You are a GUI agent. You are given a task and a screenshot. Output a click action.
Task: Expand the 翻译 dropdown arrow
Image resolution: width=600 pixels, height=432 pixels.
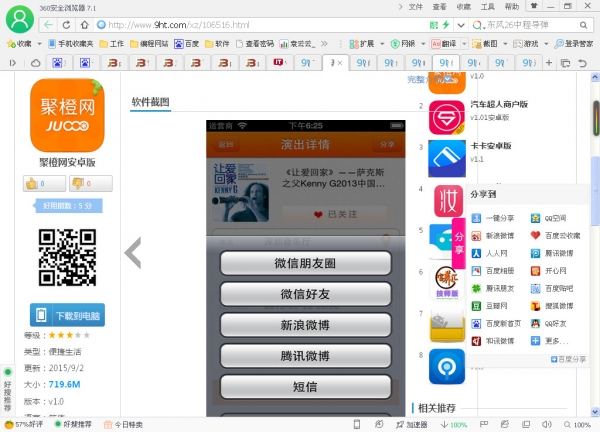[464, 44]
